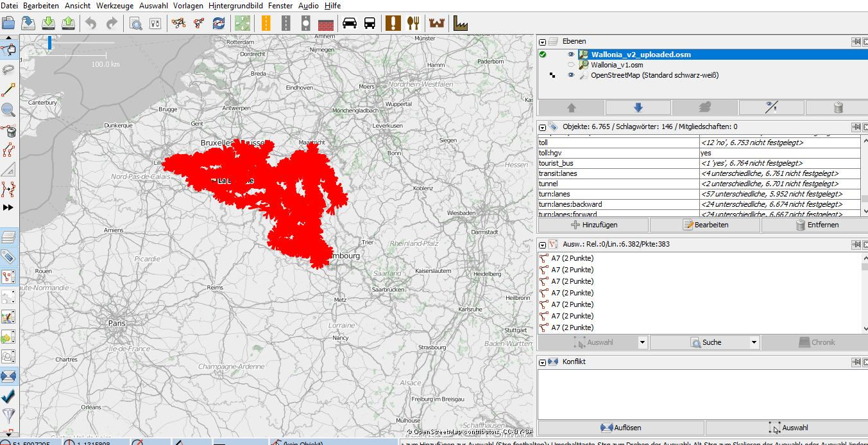This screenshot has width=868, height=445.
Task: Collapse the Ebenen panel
Action: click(x=543, y=42)
